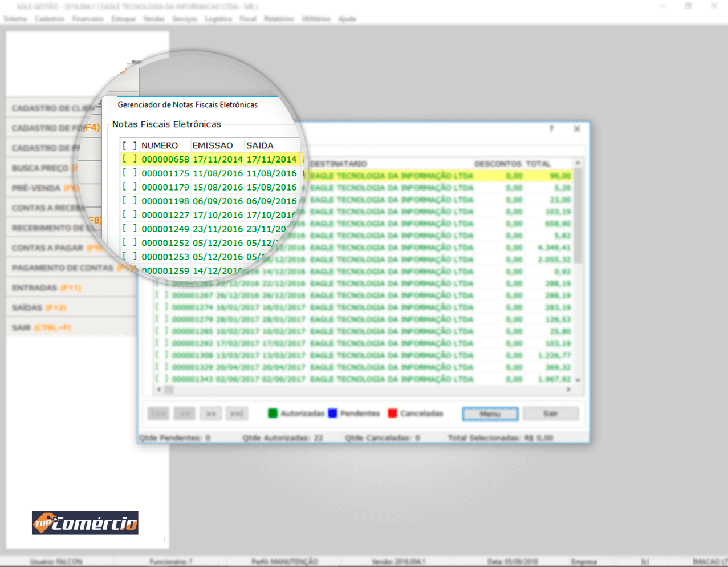This screenshot has height=567, width=728.
Task: Click the scroll right arrow below notas list
Action: (568, 390)
